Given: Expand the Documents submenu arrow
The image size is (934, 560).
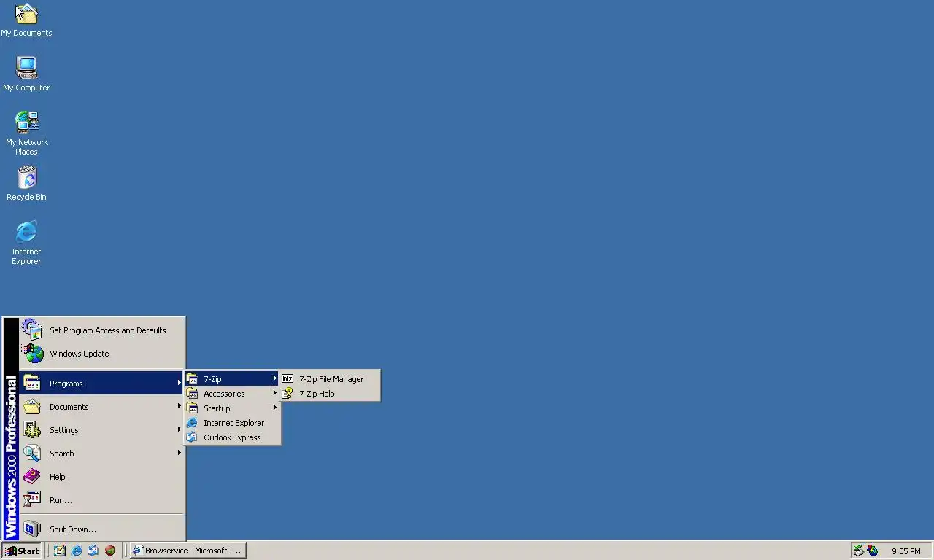Looking at the screenshot, I should [x=179, y=406].
